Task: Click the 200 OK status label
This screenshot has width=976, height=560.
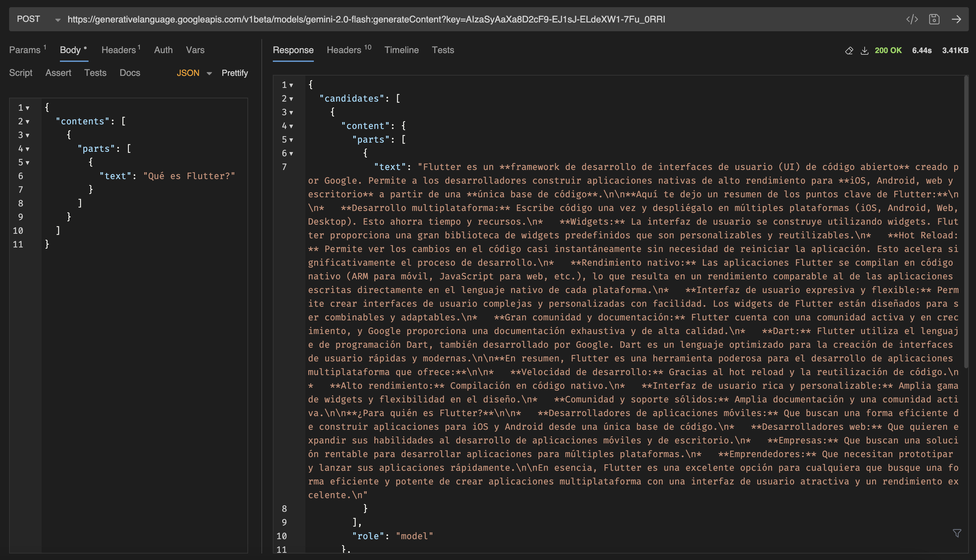Action: point(888,50)
